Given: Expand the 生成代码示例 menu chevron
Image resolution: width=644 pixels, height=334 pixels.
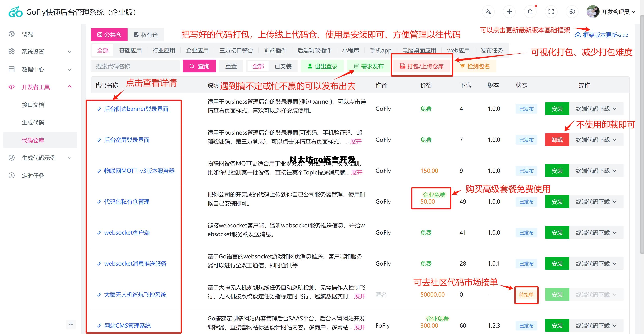Looking at the screenshot, I should coord(70,158).
